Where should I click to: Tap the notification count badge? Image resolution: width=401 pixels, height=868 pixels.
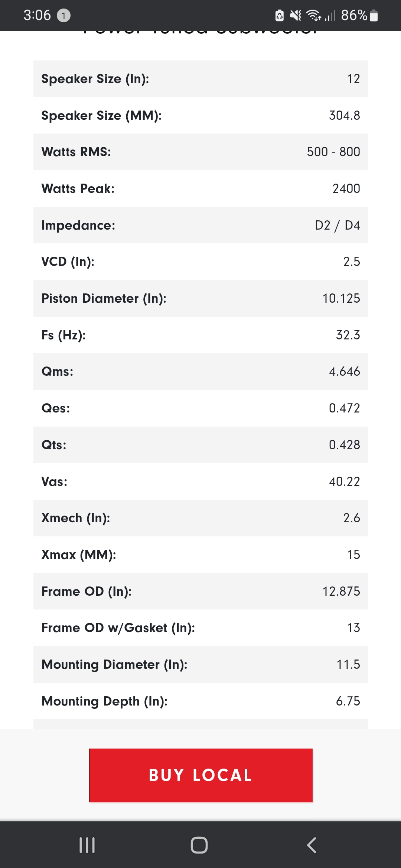[63, 16]
